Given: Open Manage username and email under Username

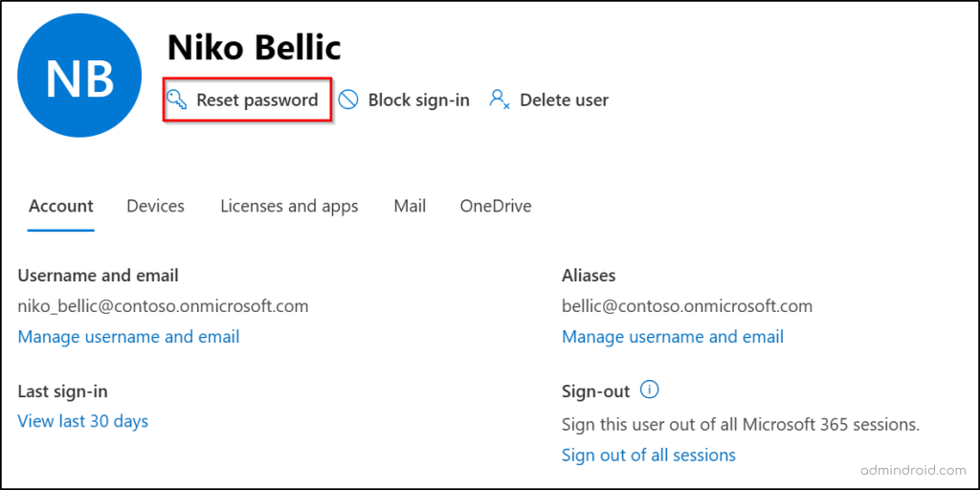Looking at the screenshot, I should 129,337.
